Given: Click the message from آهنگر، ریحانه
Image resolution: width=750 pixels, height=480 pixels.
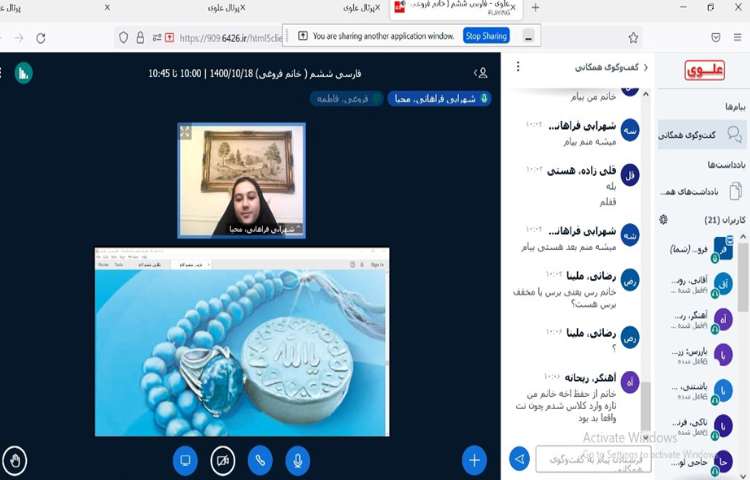Looking at the screenshot, I should (x=566, y=405).
